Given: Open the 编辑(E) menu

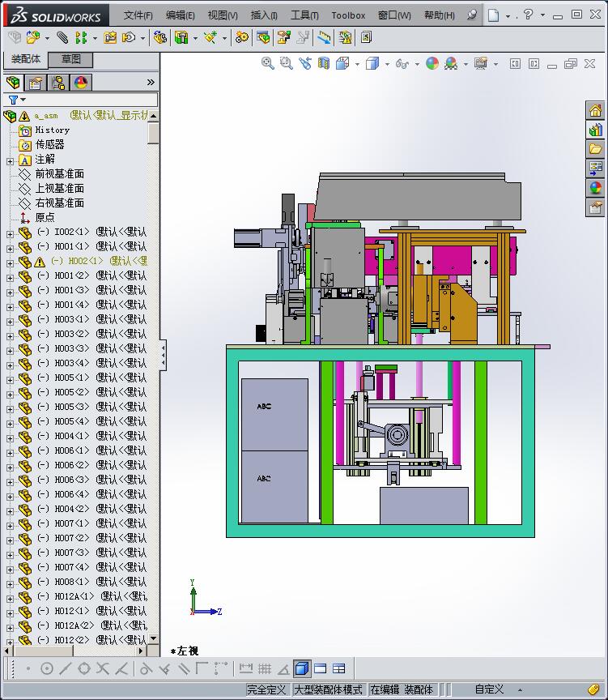Looking at the screenshot, I should pyautogui.click(x=181, y=15).
